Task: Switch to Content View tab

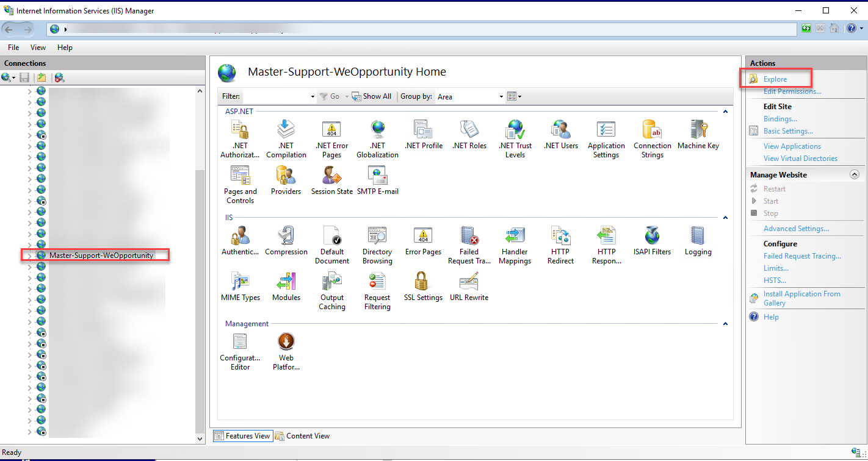Action: coord(303,436)
